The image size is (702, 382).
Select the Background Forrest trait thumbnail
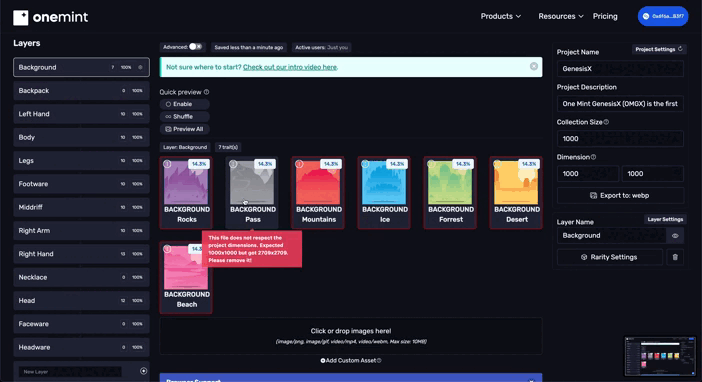click(450, 183)
